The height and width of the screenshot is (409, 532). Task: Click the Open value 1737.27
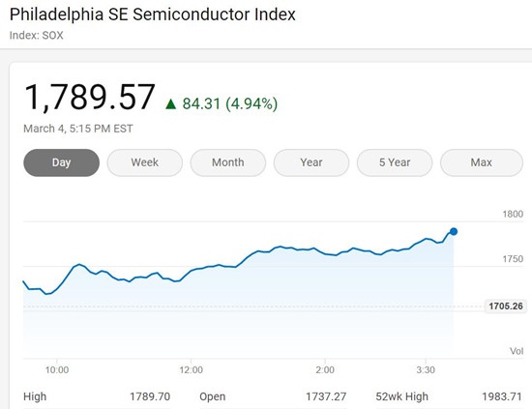[x=326, y=396]
